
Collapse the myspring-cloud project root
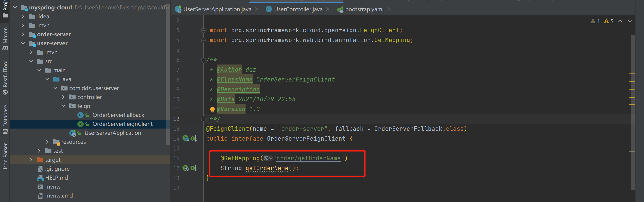pos(15,8)
